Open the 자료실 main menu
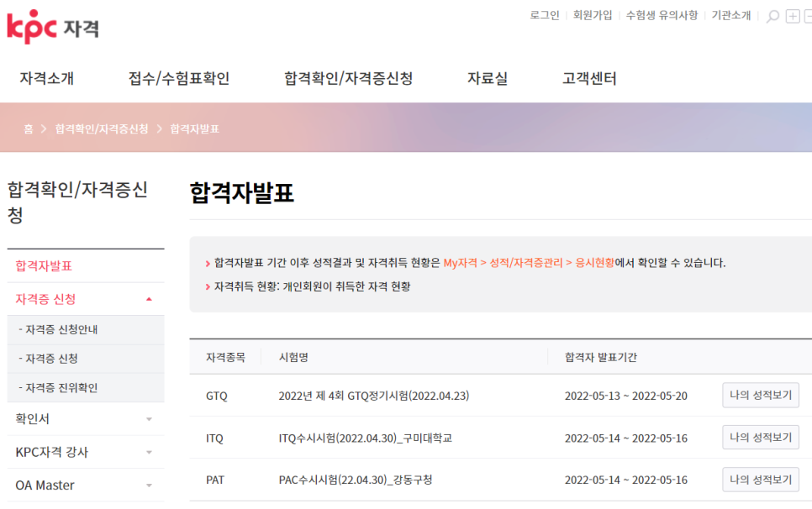The height and width of the screenshot is (509, 812). click(x=488, y=79)
